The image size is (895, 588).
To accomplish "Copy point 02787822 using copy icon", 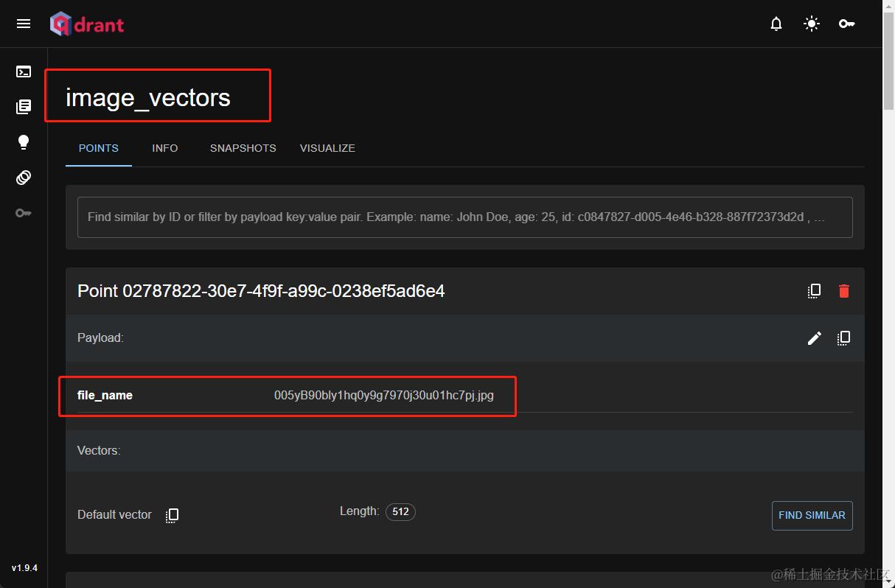I will pos(814,291).
